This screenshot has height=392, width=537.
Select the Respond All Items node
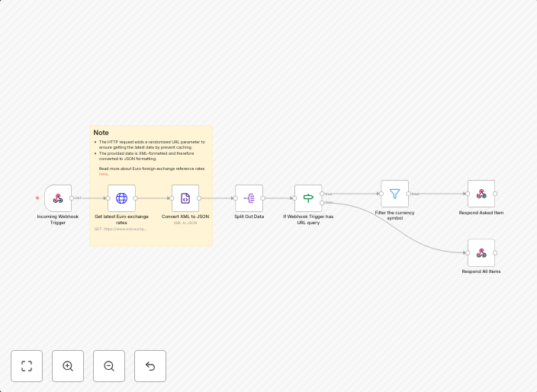[x=481, y=252]
